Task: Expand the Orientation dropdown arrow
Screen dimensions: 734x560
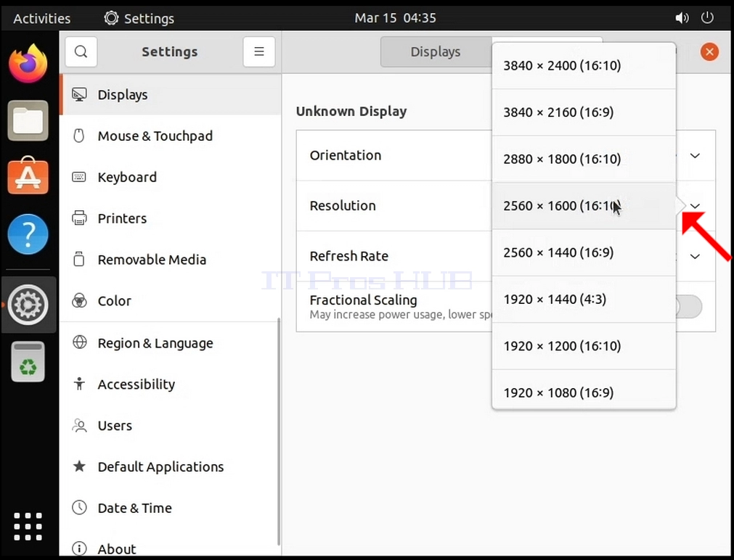Action: [695, 155]
